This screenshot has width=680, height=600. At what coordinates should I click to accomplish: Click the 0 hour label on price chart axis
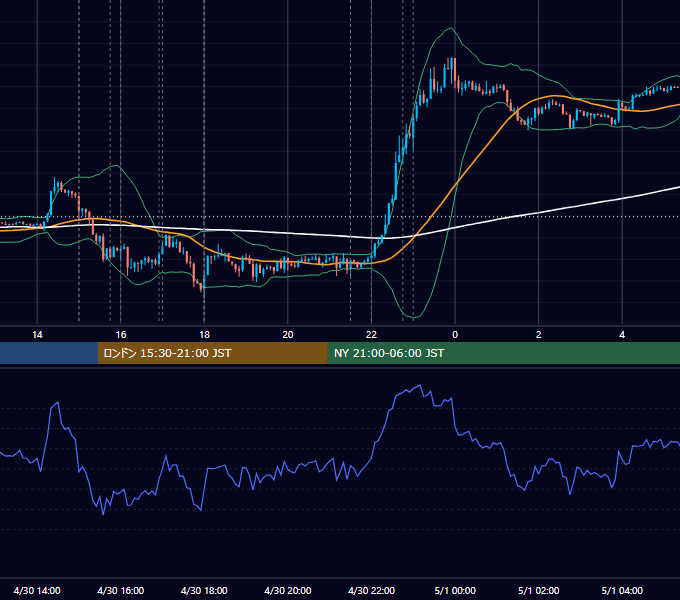pyautogui.click(x=455, y=335)
